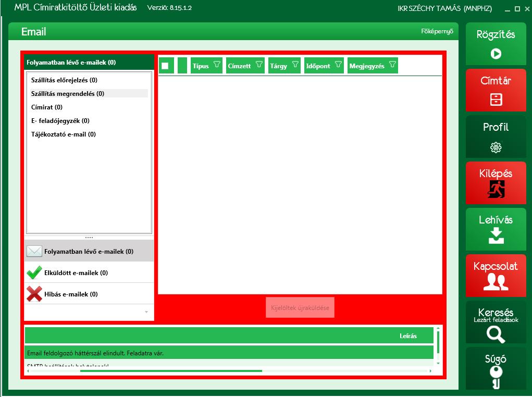Open the Címzett column filter funnel
The image size is (532, 397).
(x=259, y=65)
